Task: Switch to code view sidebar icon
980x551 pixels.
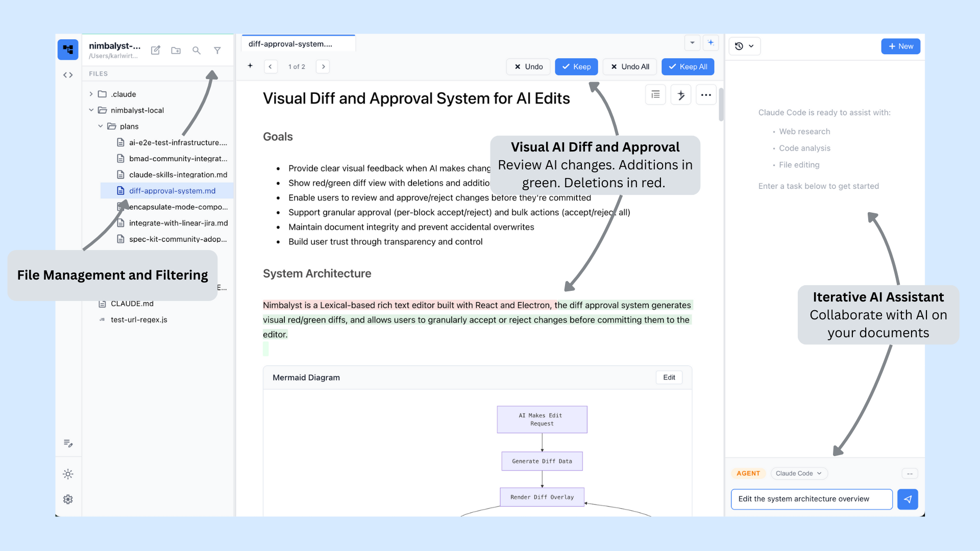Action: tap(68, 75)
